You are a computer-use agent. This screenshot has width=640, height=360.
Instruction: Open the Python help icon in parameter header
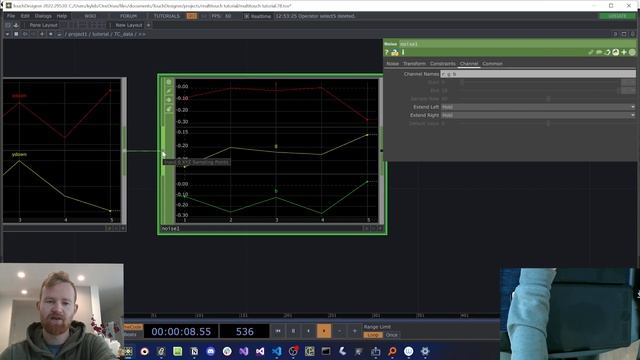pos(395,52)
